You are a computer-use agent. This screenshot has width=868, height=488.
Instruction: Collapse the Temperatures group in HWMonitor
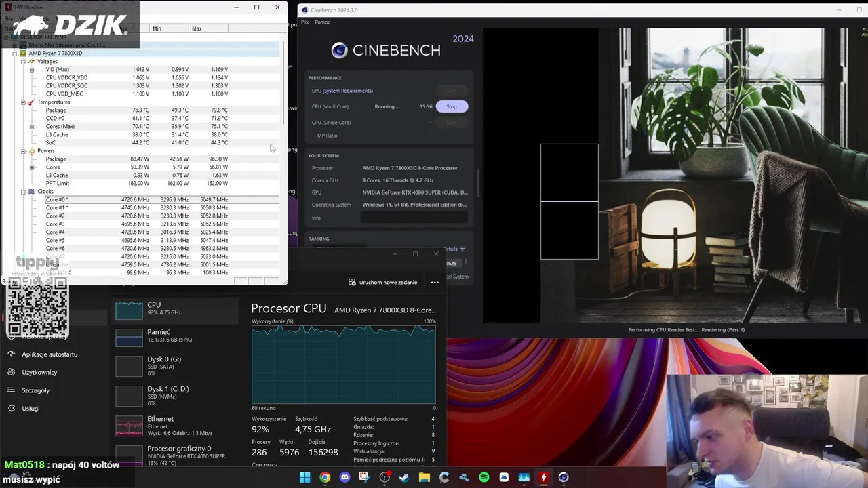pyautogui.click(x=23, y=102)
